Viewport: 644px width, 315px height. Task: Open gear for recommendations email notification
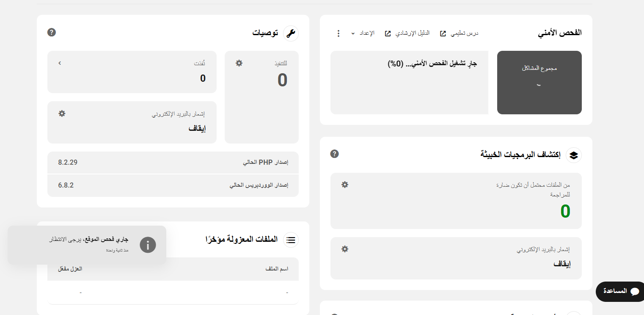tap(62, 113)
